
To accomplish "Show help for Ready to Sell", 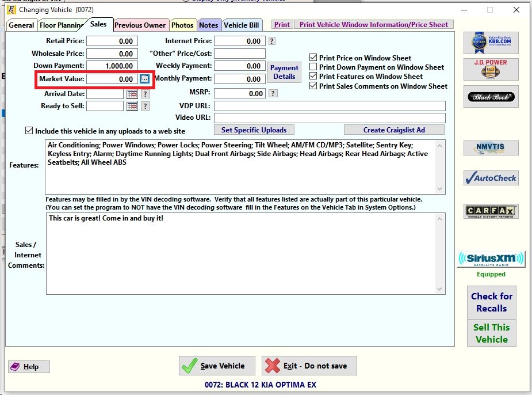I will pos(145,107).
